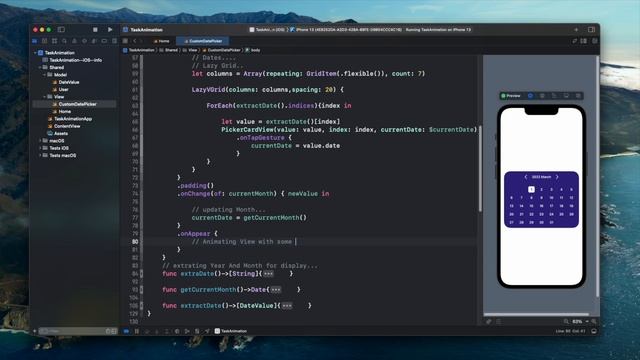Toggle the inspector panel visibility
The width and height of the screenshot is (640, 360).
click(591, 30)
